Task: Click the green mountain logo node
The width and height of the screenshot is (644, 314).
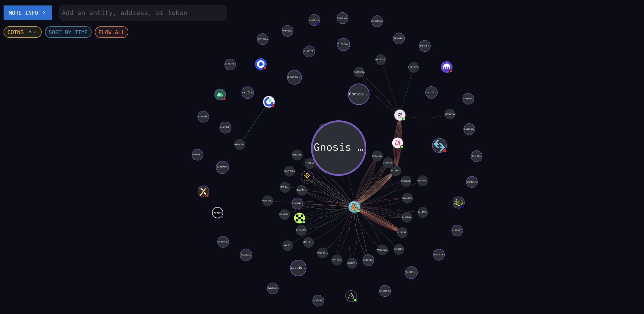Action: (220, 94)
